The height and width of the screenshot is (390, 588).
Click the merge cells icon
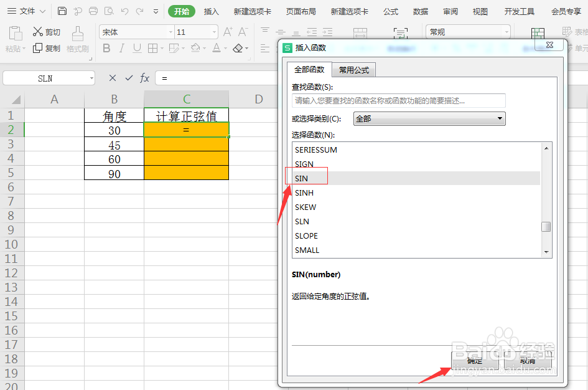(360, 33)
